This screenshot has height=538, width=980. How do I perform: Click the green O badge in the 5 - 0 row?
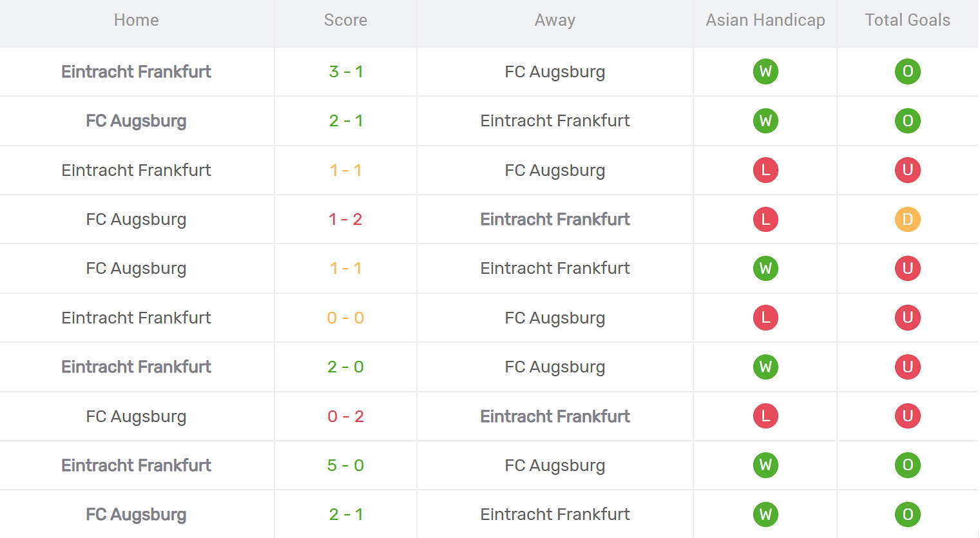click(x=907, y=465)
